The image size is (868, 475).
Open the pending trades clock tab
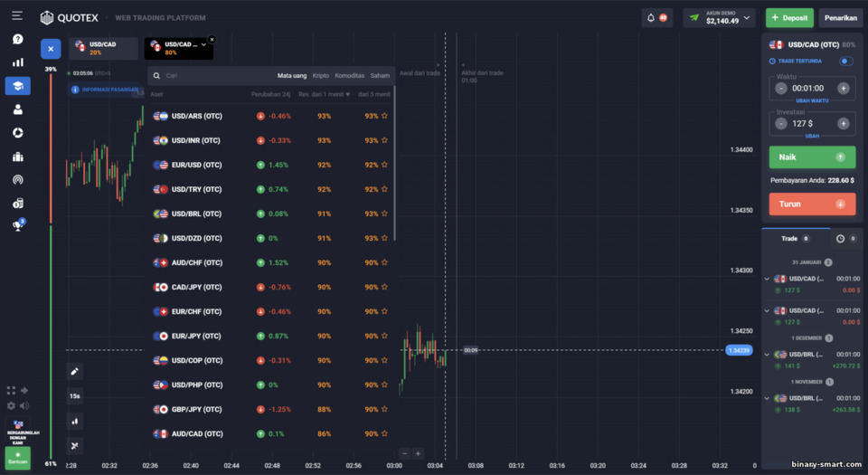pos(840,239)
